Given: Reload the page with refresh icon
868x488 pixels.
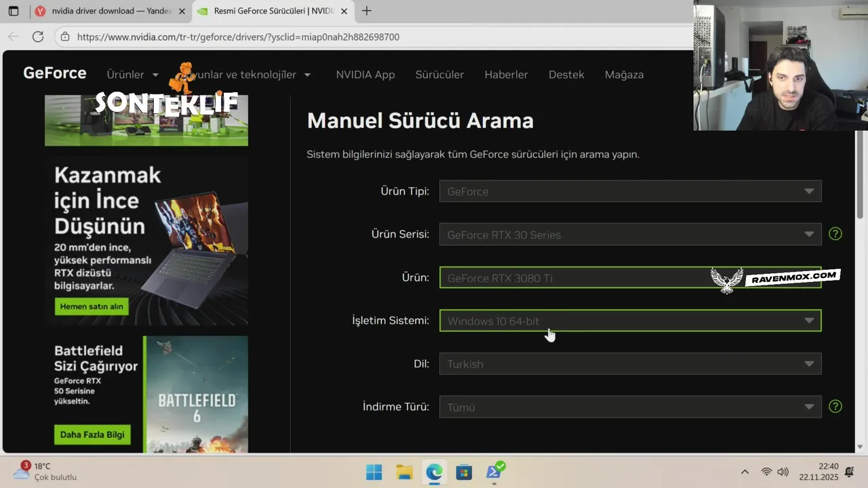Looking at the screenshot, I should click(38, 37).
